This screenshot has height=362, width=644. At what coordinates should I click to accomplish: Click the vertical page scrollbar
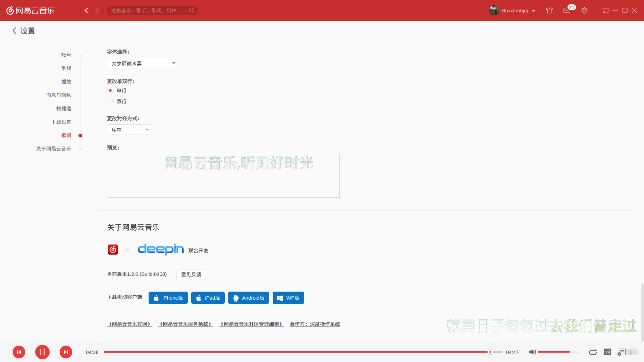click(x=642, y=312)
